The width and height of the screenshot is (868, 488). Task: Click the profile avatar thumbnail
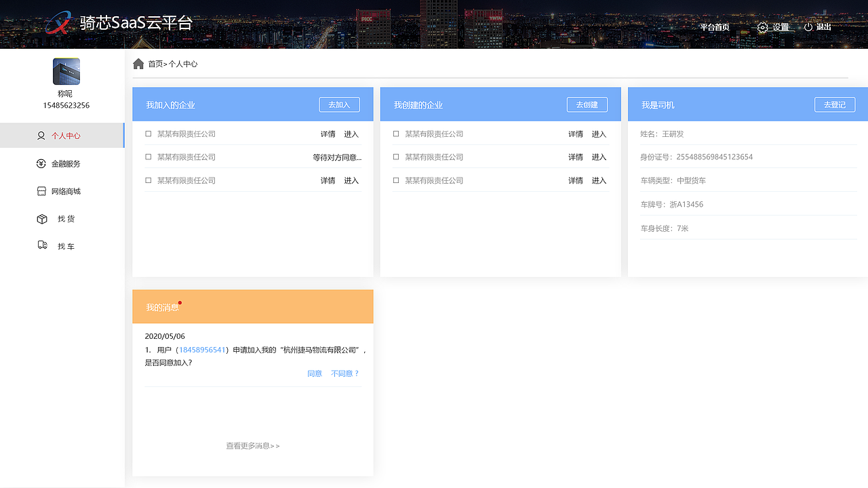click(66, 70)
